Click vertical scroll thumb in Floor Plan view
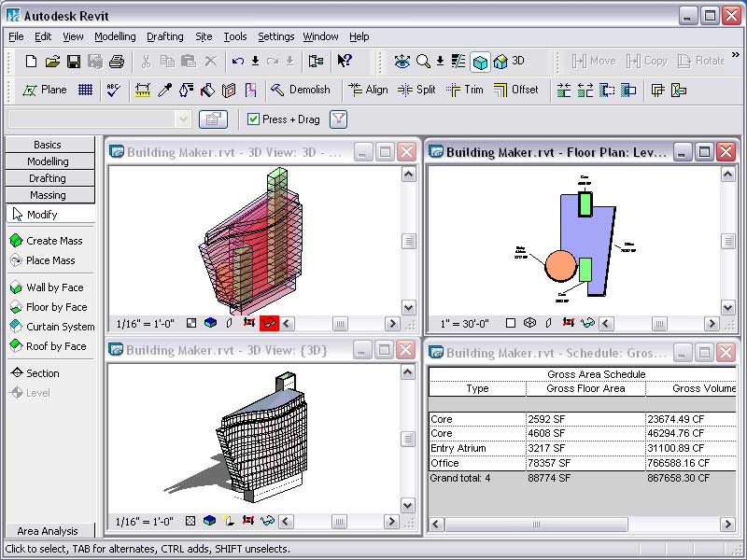The height and width of the screenshot is (560, 747). click(x=728, y=242)
